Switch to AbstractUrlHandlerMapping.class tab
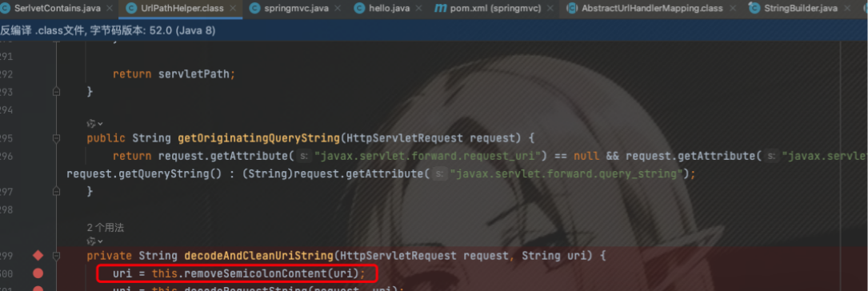868x291 pixels. (x=652, y=8)
